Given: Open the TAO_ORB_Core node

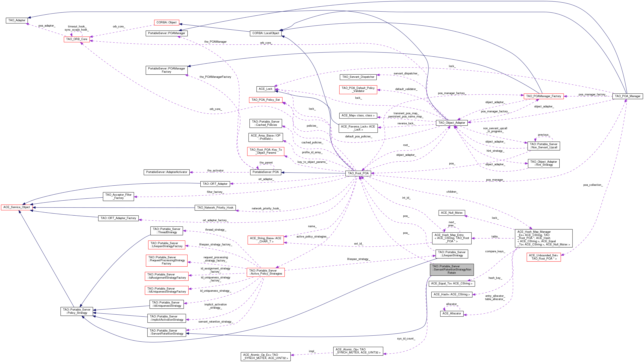Looking at the screenshot, I should (76, 39).
